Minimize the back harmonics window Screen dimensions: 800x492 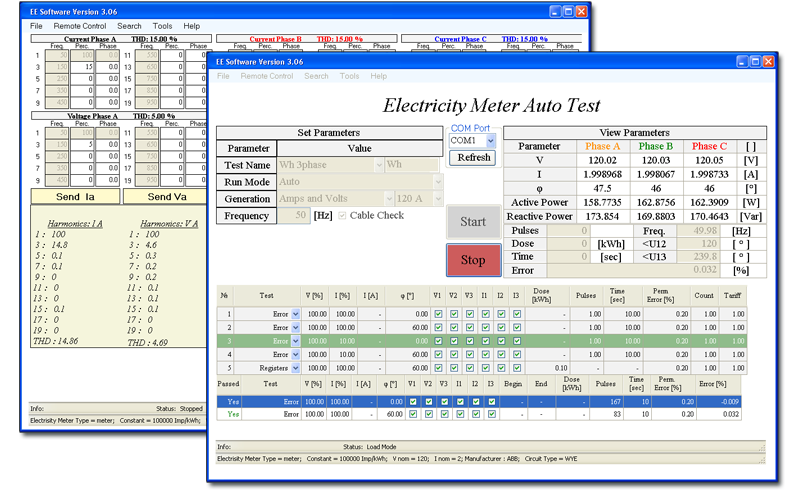(x=555, y=11)
